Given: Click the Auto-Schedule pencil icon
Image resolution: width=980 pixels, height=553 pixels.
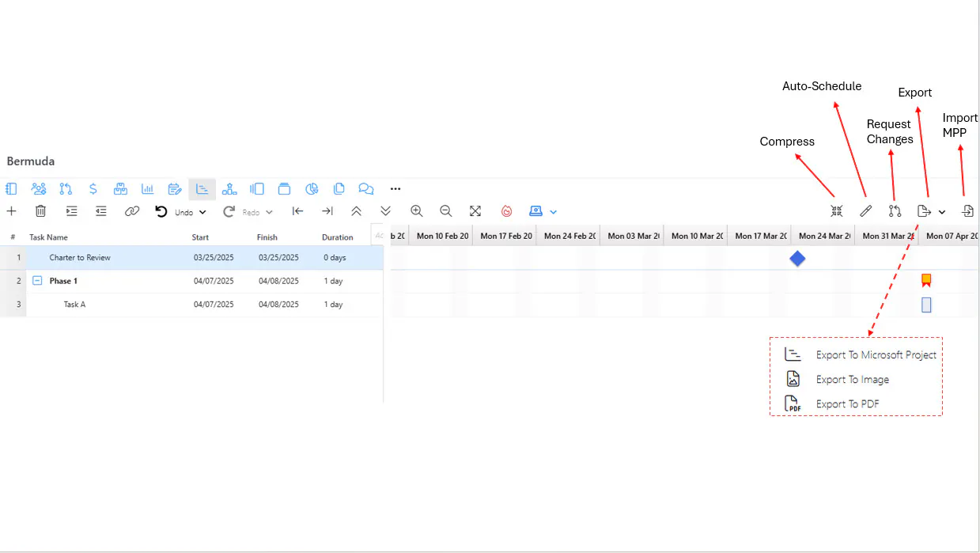Looking at the screenshot, I should [x=866, y=211].
